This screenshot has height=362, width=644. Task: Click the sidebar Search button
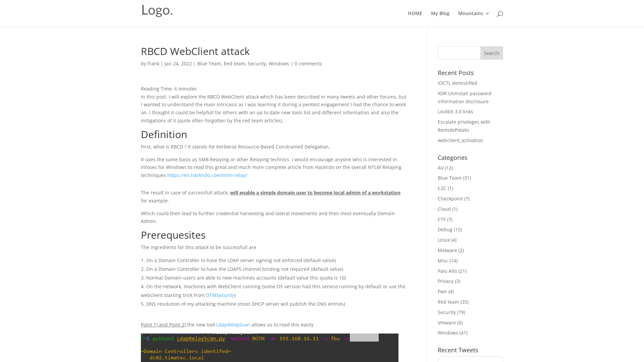(x=491, y=53)
